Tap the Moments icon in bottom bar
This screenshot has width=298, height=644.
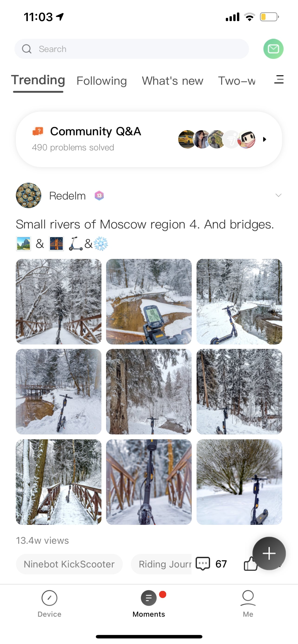tap(149, 598)
